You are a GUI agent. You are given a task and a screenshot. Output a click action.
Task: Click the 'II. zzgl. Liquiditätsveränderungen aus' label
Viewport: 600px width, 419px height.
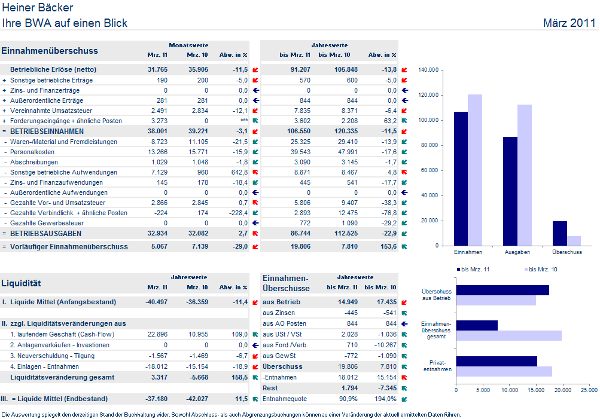(x=64, y=324)
